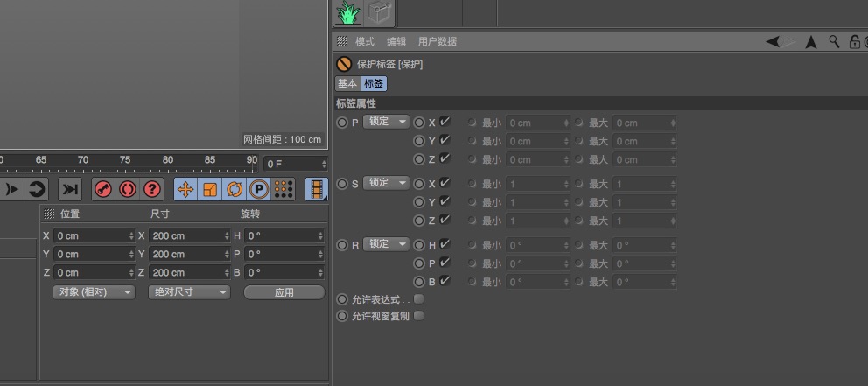This screenshot has width=868, height=386.
Task: Click the rotation H field stepper arrows
Action: pyautogui.click(x=320, y=236)
